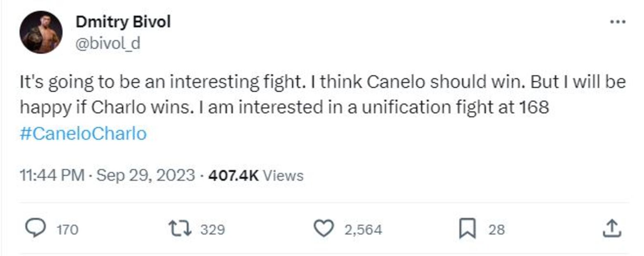This screenshot has height=256, width=644.
Task: Open the share upload arrow icon
Action: (611, 228)
